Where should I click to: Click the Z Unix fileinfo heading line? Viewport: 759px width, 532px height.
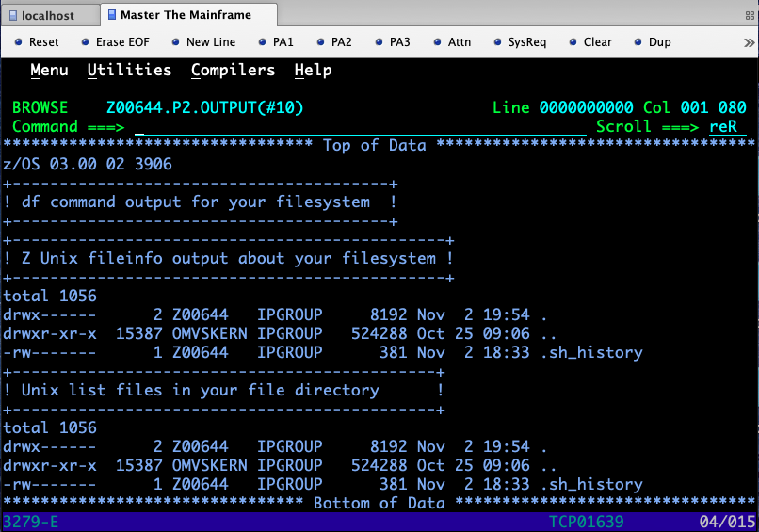228,259
